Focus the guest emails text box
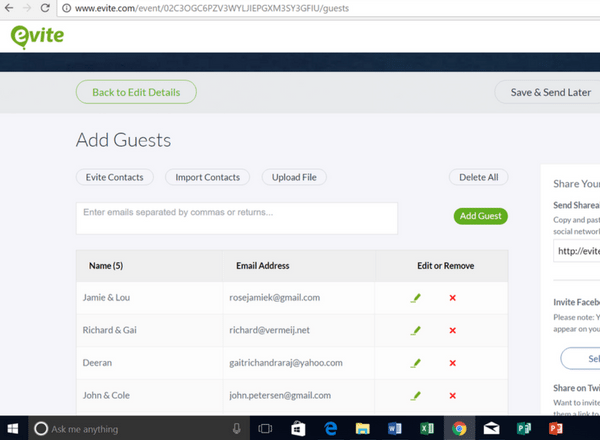The height and width of the screenshot is (440, 600). (x=237, y=218)
